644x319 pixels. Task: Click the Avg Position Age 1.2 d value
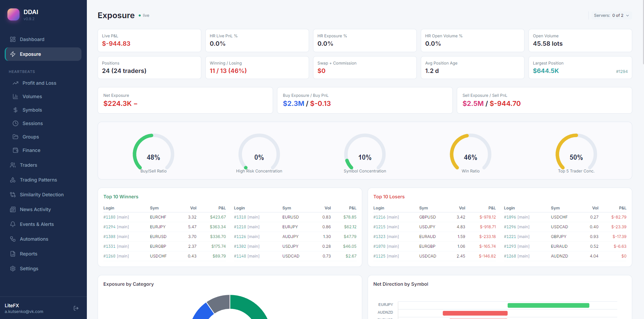coord(432,71)
